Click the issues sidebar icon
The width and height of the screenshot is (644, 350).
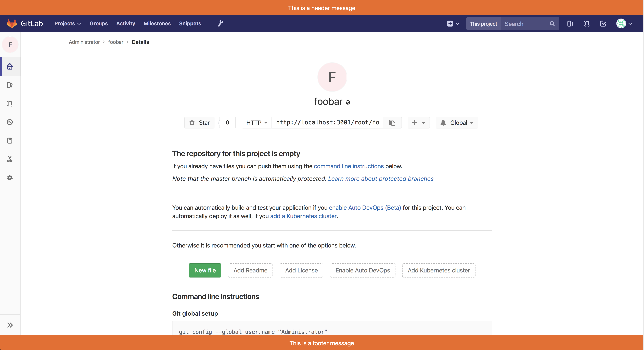[10, 85]
